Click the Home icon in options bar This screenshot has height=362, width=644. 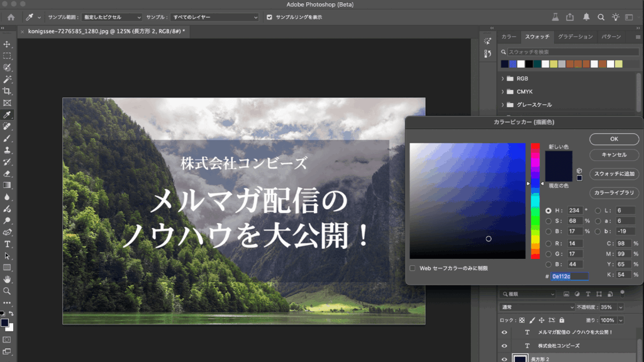tap(11, 17)
